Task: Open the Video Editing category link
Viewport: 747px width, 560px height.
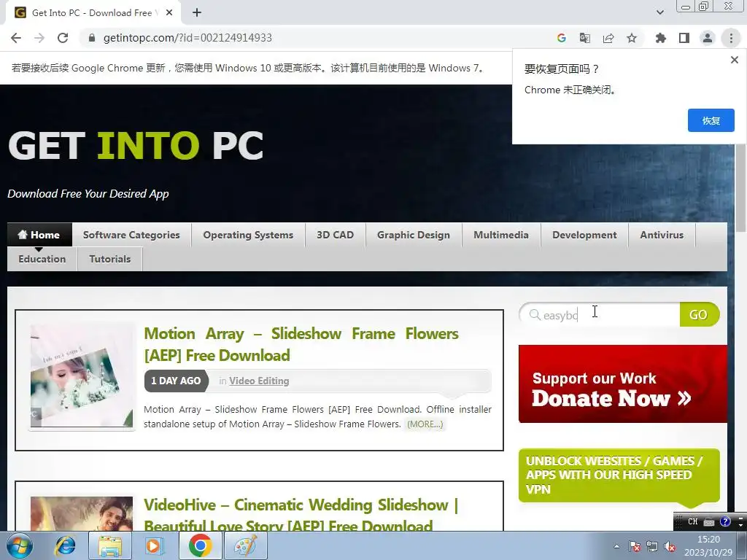Action: [259, 381]
